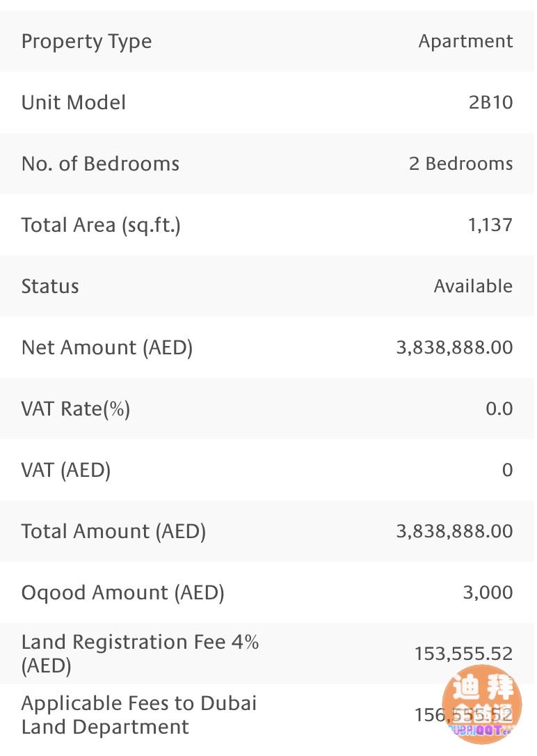Image resolution: width=537 pixels, height=756 pixels.
Task: Select the VAT Rate(%) label
Action: coord(76,409)
